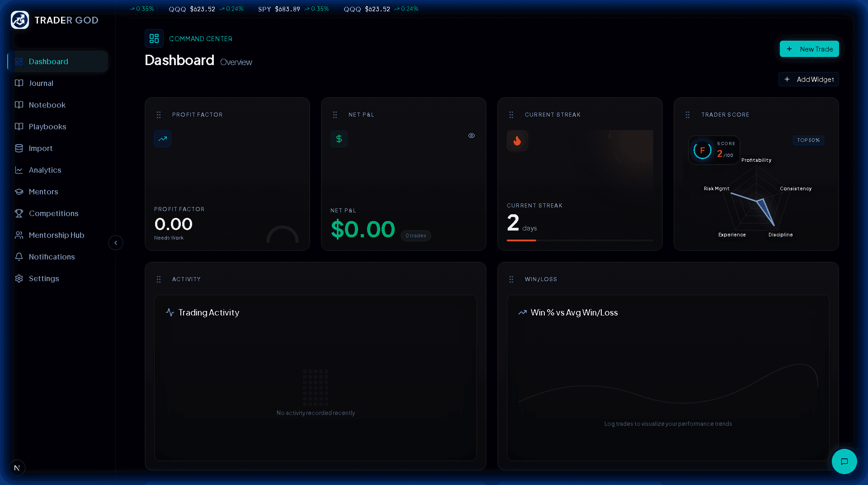Go to Analytics in the sidebar
Viewport: 868px width, 485px height.
coord(45,170)
